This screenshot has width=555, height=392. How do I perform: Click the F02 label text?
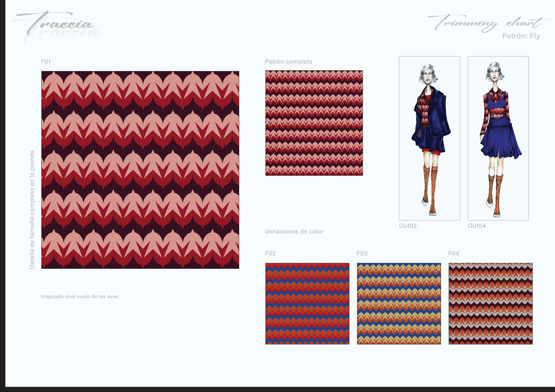270,253
